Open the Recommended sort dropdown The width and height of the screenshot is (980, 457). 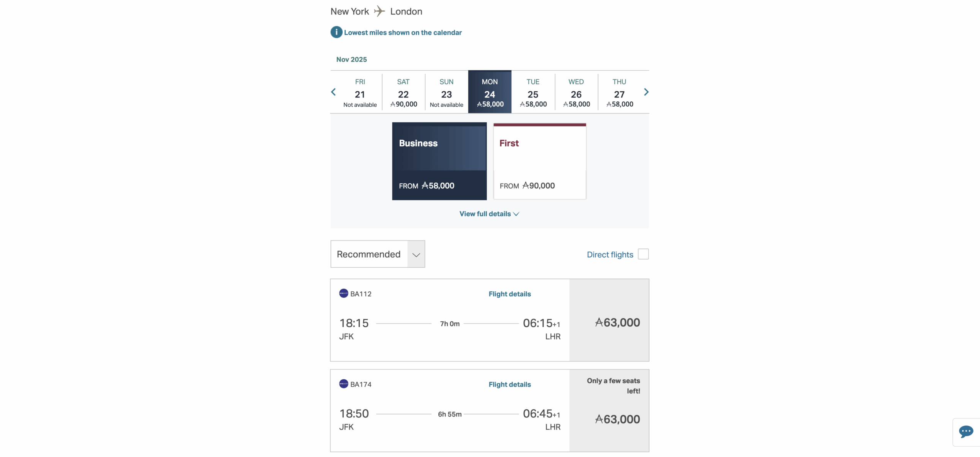[377, 254]
